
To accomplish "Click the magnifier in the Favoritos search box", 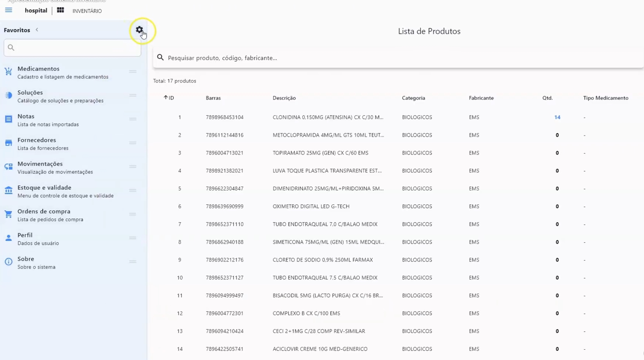I will point(11,47).
